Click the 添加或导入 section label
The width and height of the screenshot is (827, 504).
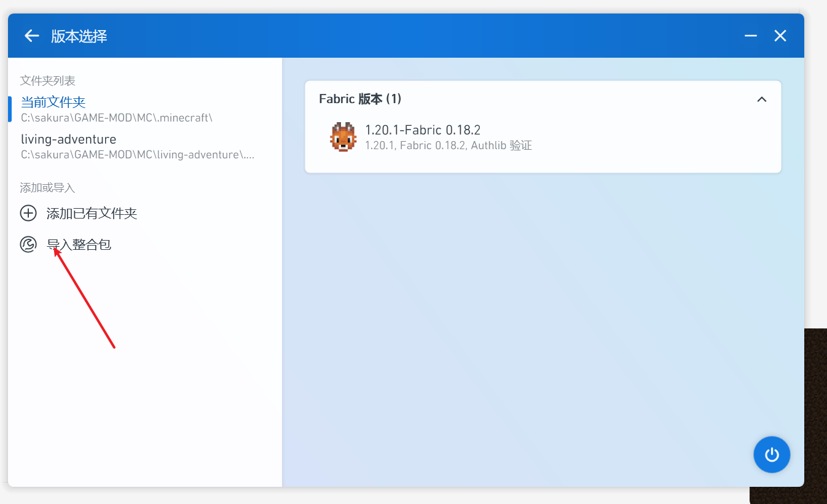click(47, 188)
